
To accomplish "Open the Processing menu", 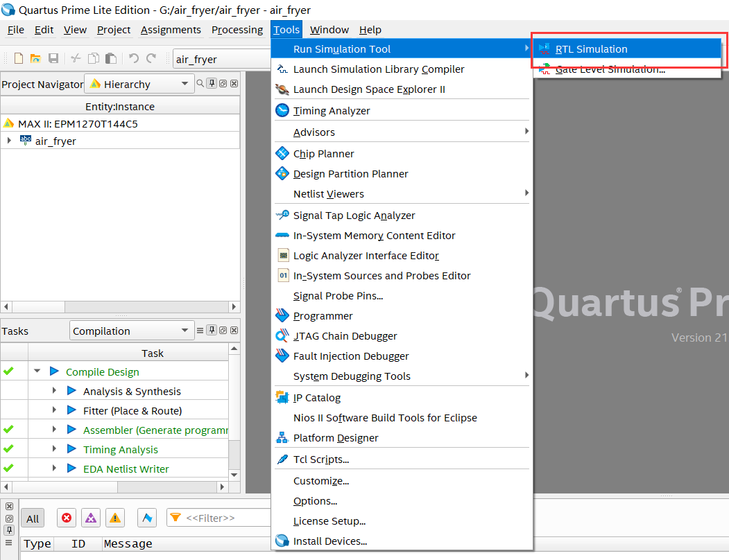I will pyautogui.click(x=237, y=30).
